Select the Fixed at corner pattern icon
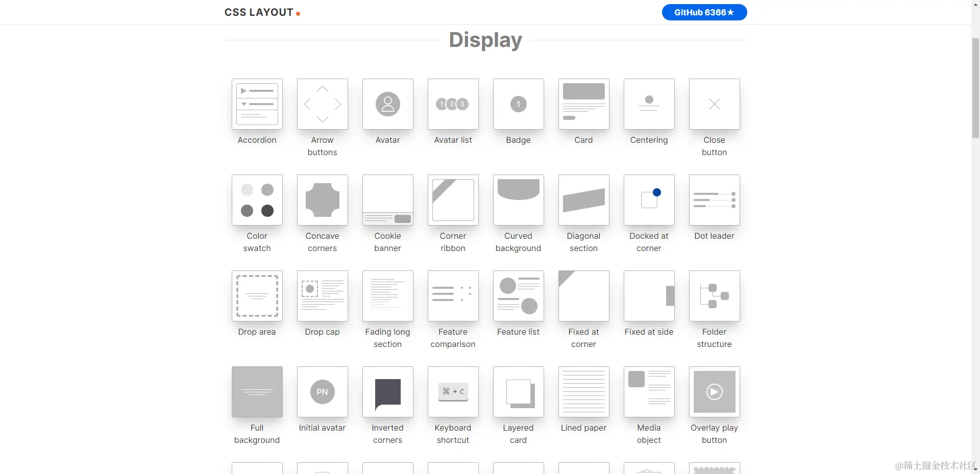This screenshot has width=980, height=474. [x=584, y=296]
